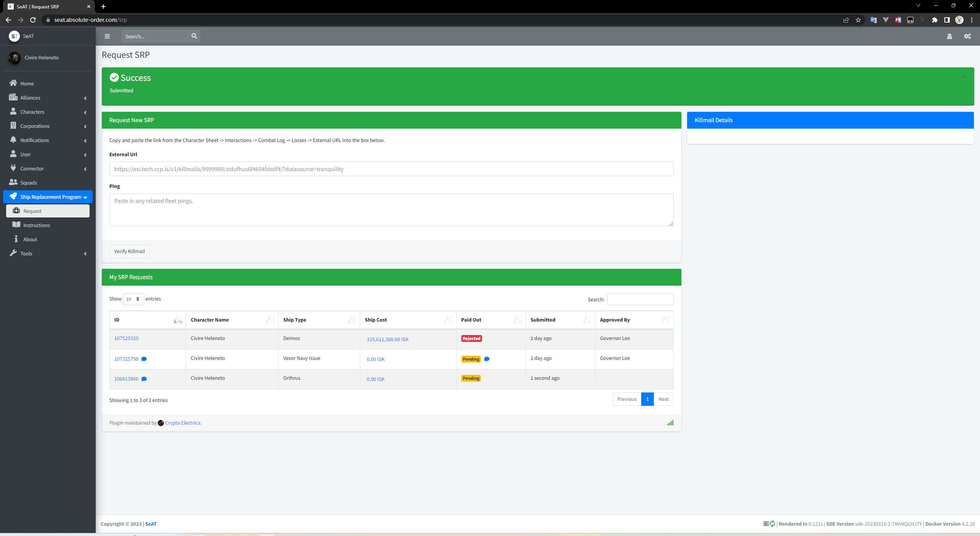Click browser bookmark star icon
The image size is (980, 536).
[x=858, y=20]
